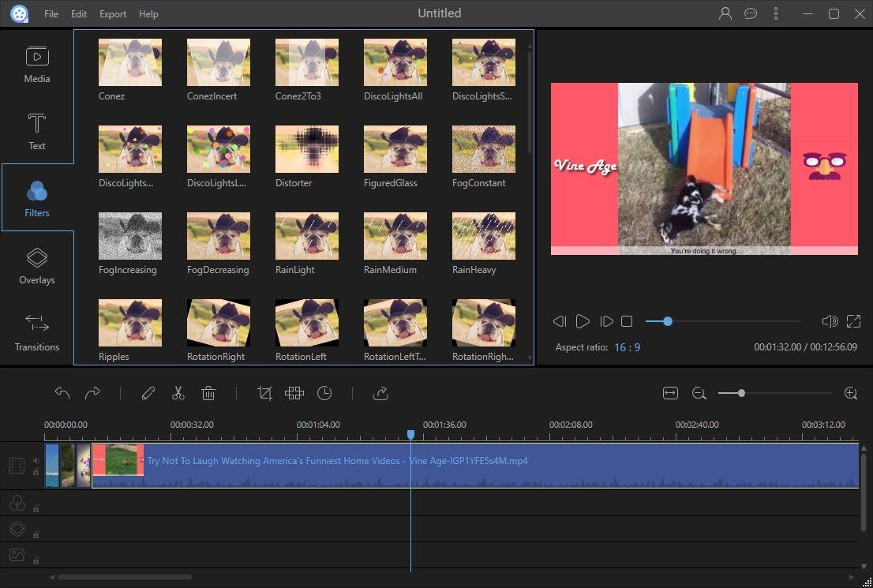873x588 pixels.
Task: Fit timeline to window width
Action: (670, 393)
